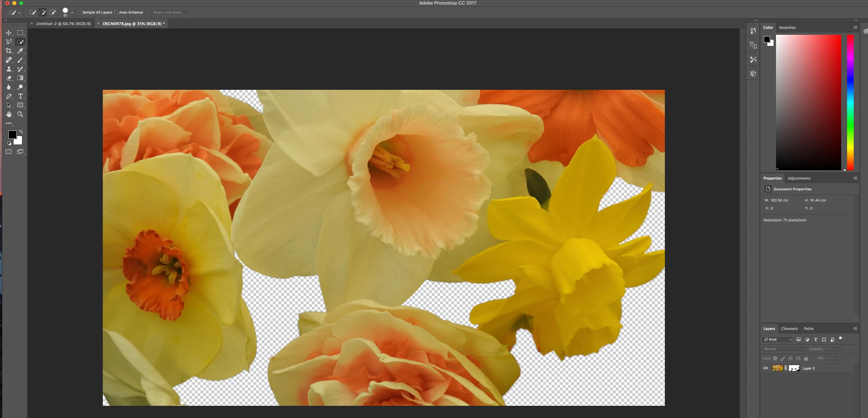868x418 pixels.
Task: Click the Select and Mask button
Action: tap(169, 12)
